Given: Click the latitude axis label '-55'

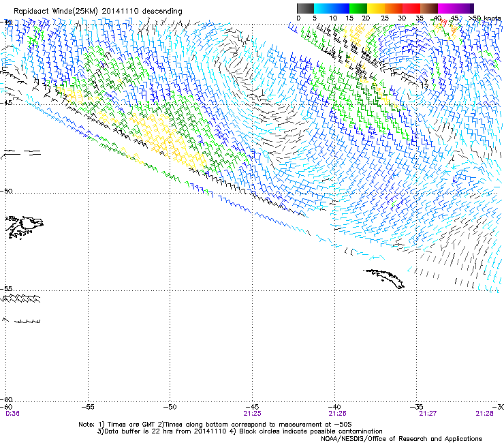Looking at the screenshot, I should point(7,288).
